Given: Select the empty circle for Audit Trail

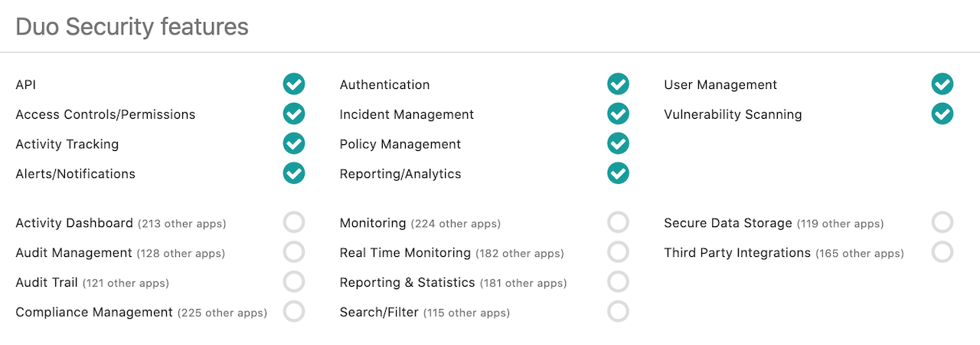Looking at the screenshot, I should pyautogui.click(x=294, y=282).
